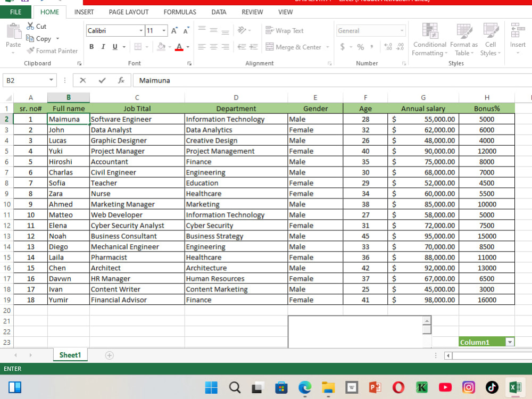The height and width of the screenshot is (399, 532).
Task: Open the text Orientation tool
Action: 242,30
